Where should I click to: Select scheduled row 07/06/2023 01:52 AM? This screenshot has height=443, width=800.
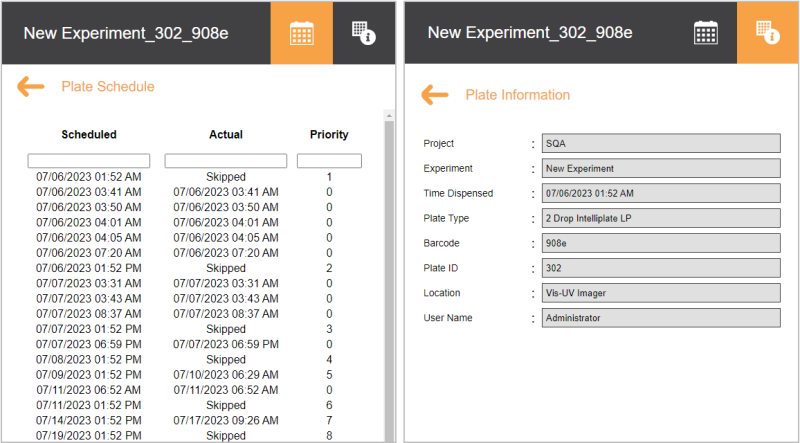coord(89,177)
